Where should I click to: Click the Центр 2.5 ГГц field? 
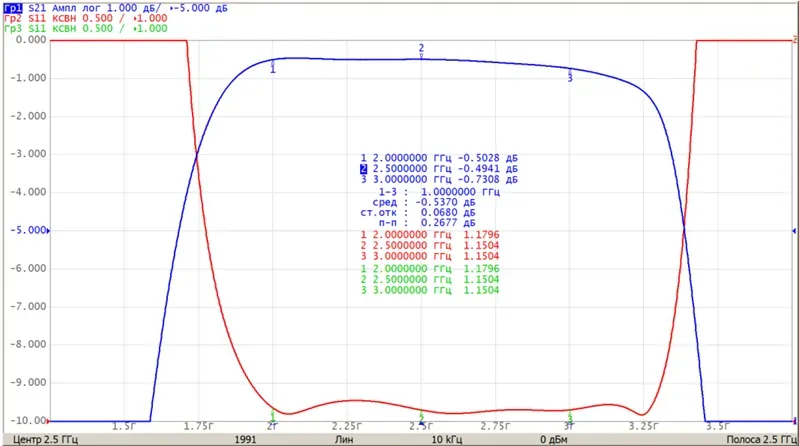tap(45, 439)
